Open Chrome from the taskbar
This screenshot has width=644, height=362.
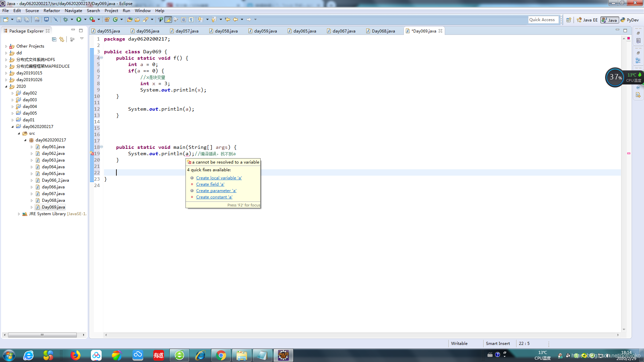221,355
